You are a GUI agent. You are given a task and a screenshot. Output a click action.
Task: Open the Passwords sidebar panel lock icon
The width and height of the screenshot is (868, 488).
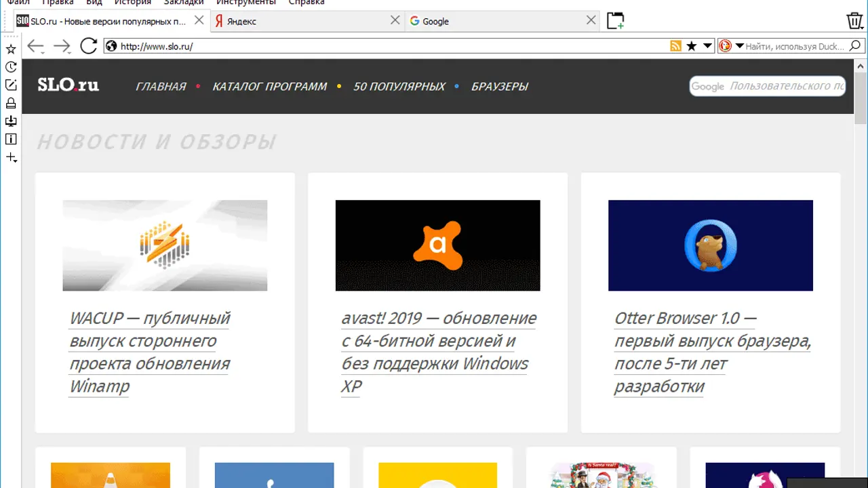pos(11,103)
